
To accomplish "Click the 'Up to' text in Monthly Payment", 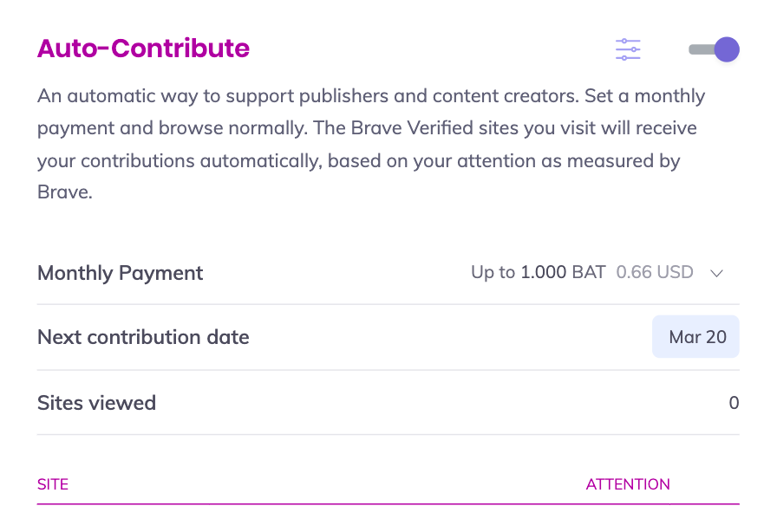I will click(493, 273).
